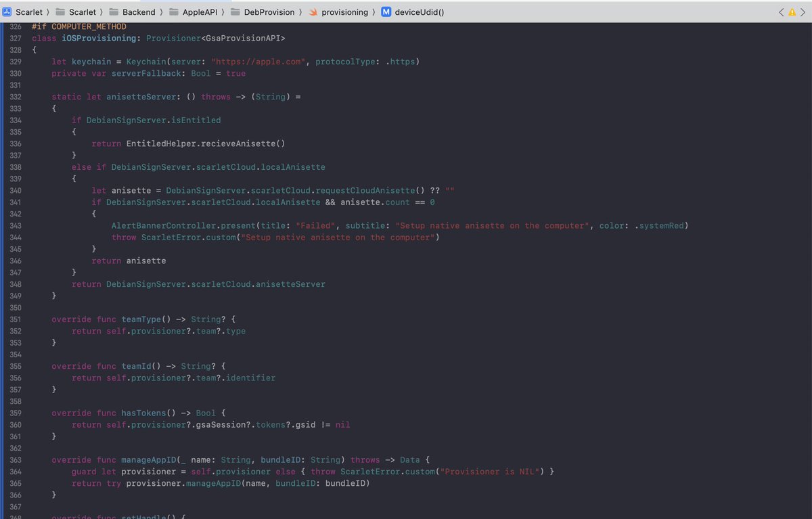Screen dimensions: 812x519
Task: Click line number 363 in gutter
Action: [x=16, y=459]
